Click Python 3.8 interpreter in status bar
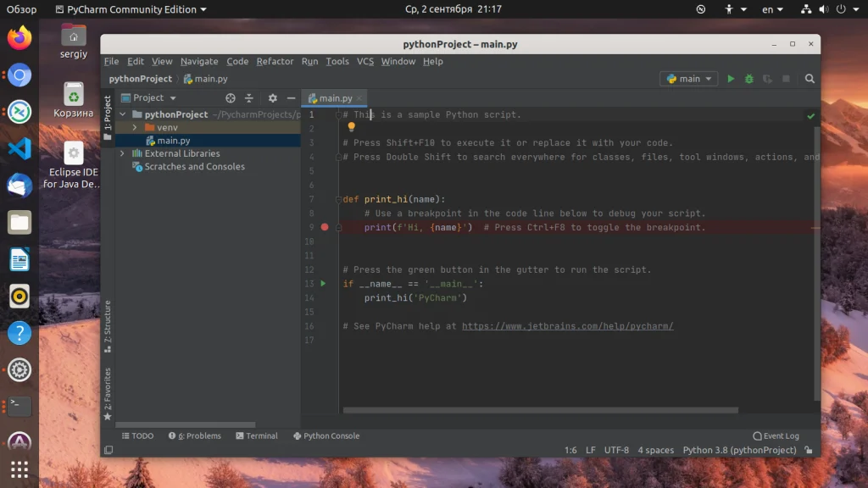The width and height of the screenshot is (868, 488). (x=740, y=451)
